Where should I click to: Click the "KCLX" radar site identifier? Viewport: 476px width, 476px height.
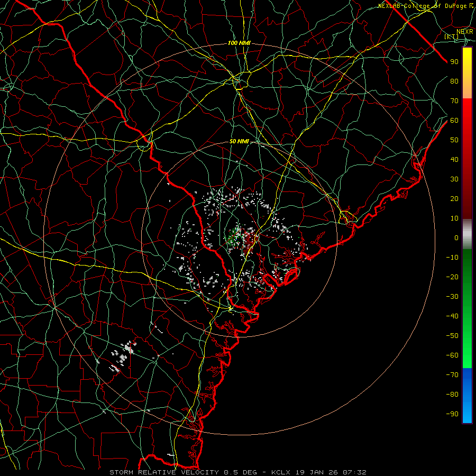point(281,472)
